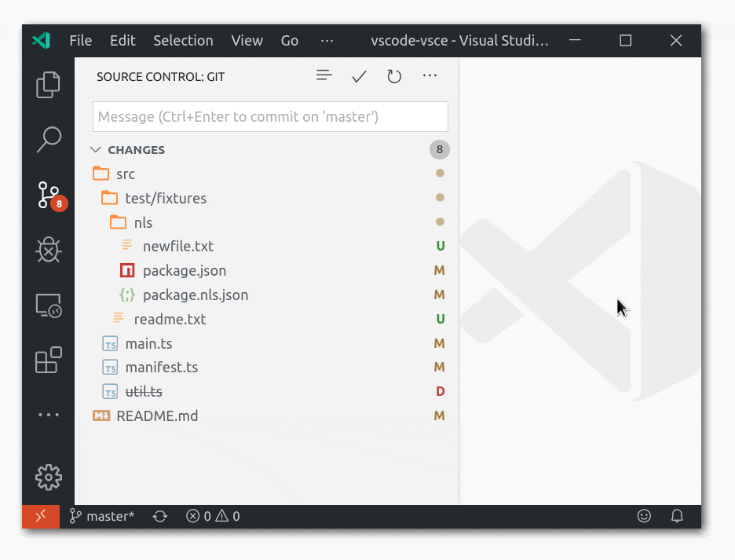The height and width of the screenshot is (560, 735).
Task: Collapse the CHANGES section
Action: pyautogui.click(x=96, y=149)
